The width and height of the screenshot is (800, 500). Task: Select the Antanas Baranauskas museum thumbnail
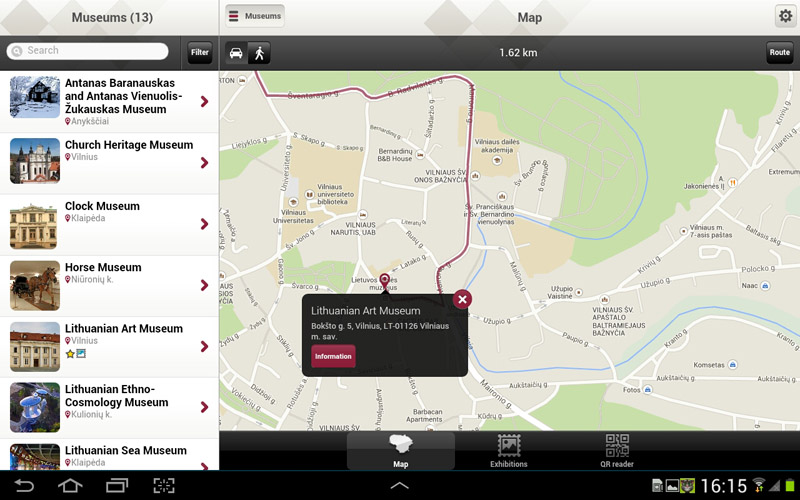pos(35,97)
